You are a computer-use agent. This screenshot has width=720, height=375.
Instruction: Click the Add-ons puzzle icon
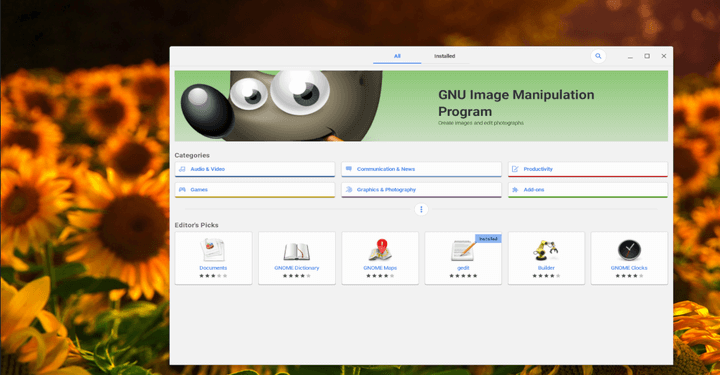click(x=515, y=190)
